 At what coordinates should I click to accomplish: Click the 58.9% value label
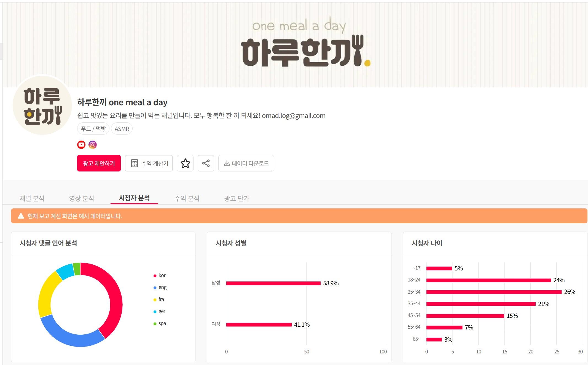click(331, 283)
